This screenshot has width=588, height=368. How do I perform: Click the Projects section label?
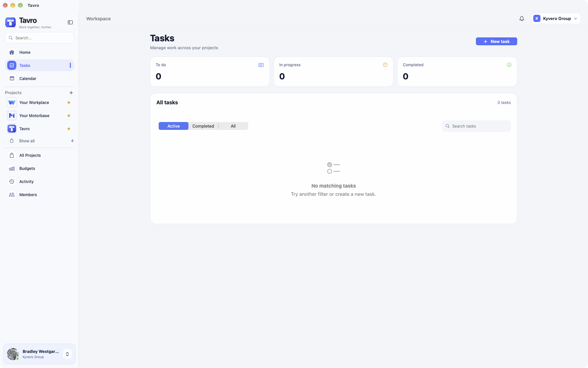(x=13, y=93)
